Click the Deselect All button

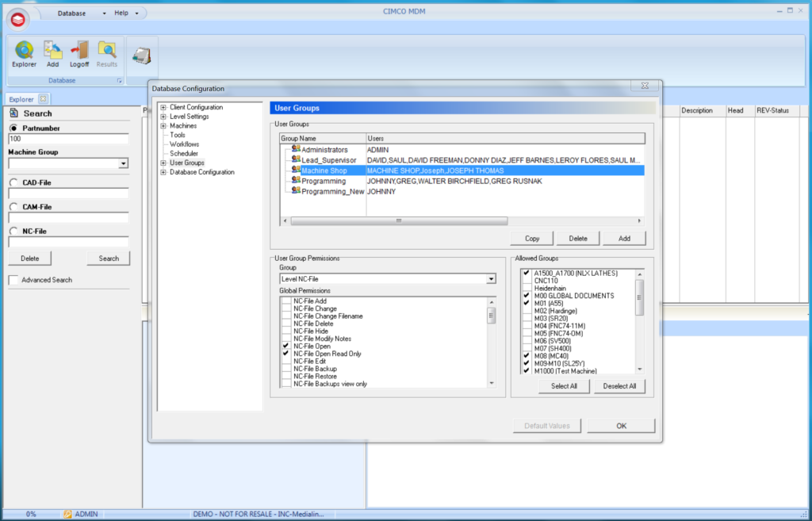point(619,386)
